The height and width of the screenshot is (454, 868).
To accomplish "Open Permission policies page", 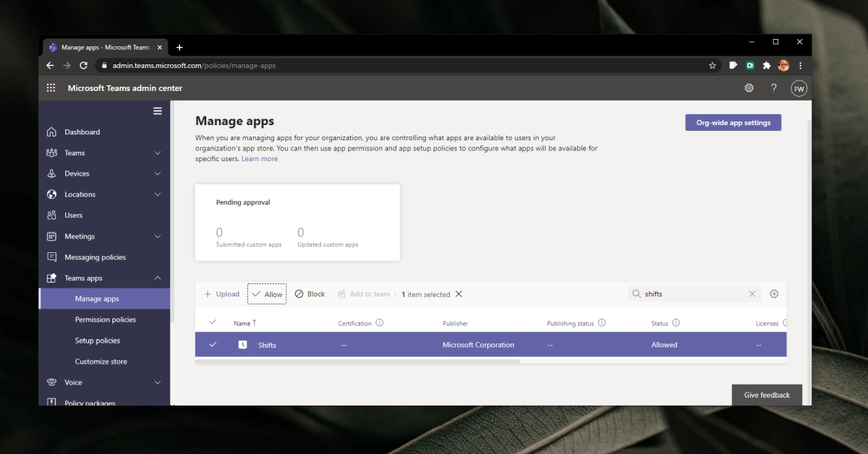I will 105,320.
